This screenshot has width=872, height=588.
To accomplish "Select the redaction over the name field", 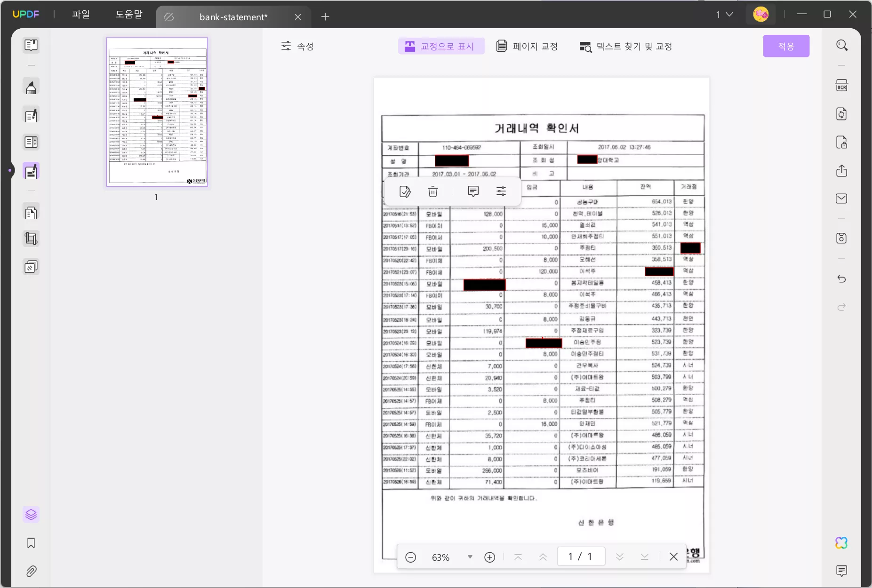I will click(452, 161).
